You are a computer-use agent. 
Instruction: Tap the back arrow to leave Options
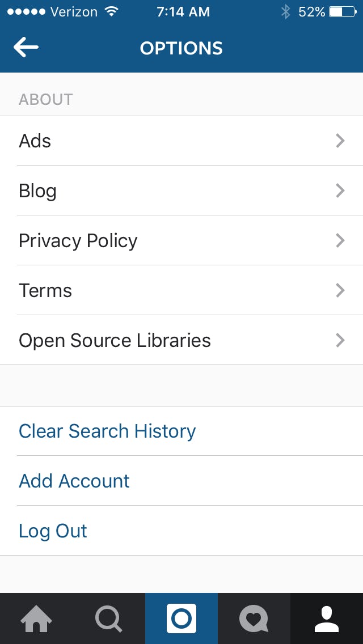[x=26, y=48]
